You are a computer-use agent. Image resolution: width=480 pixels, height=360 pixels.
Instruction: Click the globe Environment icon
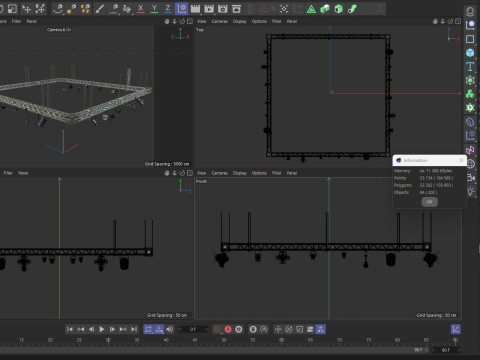[471, 164]
